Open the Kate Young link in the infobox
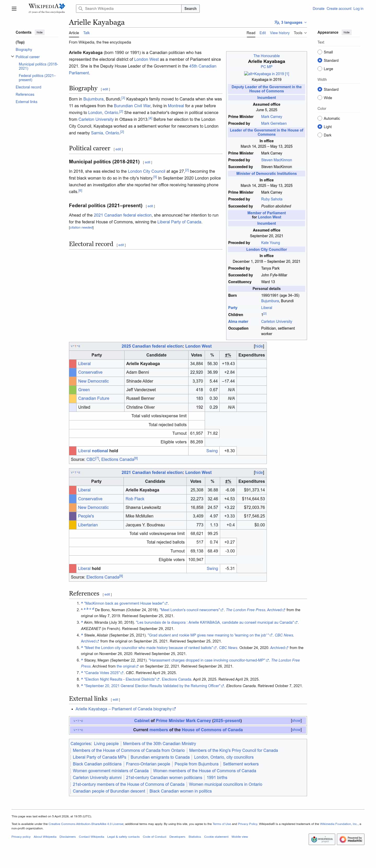Screen dimensions: 376x868 pyautogui.click(x=270, y=243)
